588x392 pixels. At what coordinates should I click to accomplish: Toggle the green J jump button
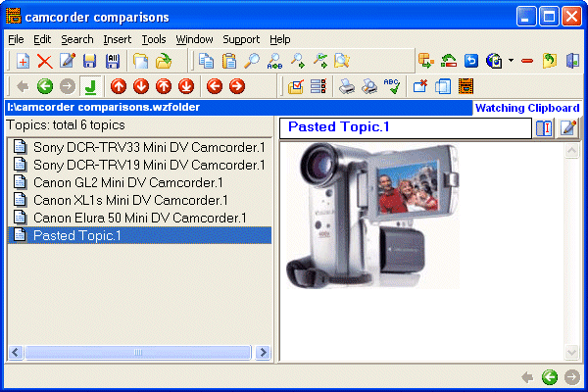(x=90, y=86)
